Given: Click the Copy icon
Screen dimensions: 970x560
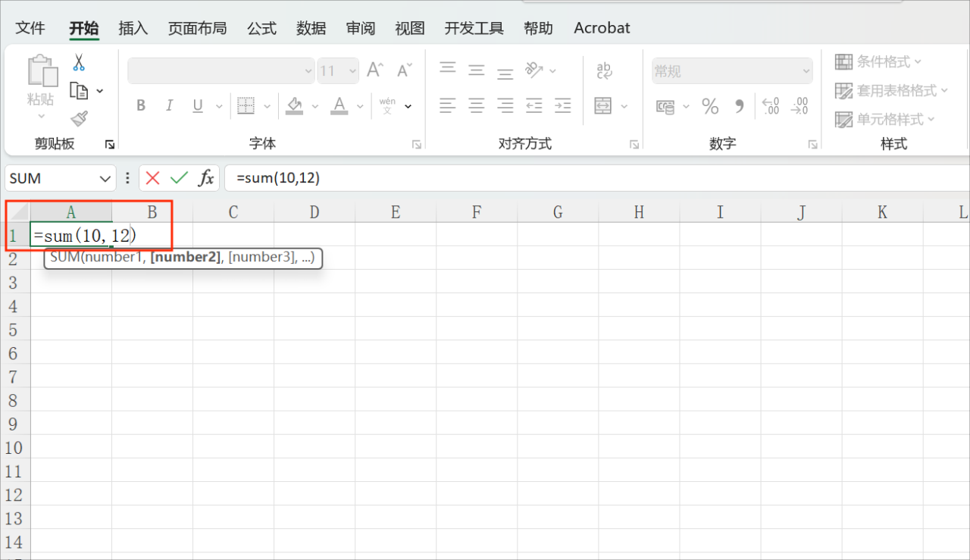Looking at the screenshot, I should pyautogui.click(x=79, y=91).
